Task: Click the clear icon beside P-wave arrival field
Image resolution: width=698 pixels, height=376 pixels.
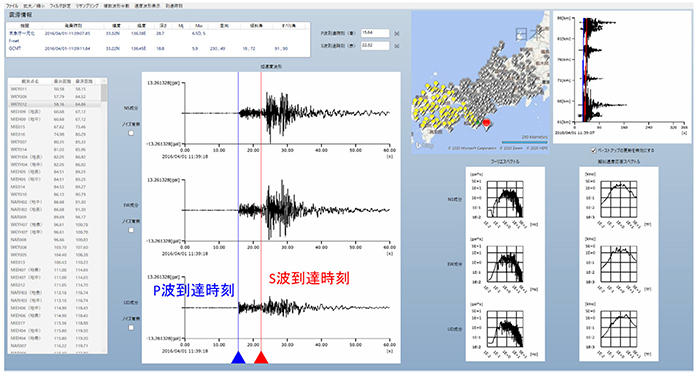Action: [x=397, y=33]
